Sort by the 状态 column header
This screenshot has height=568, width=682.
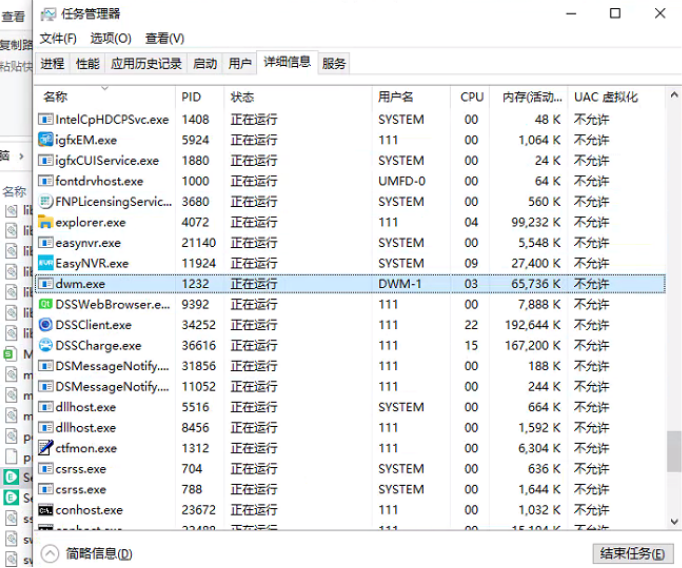298,97
